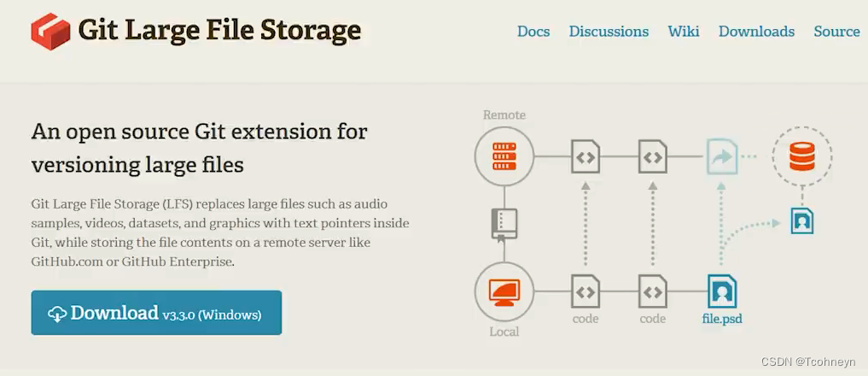Click the first code file icon on the Remote row
The width and height of the screenshot is (868, 376).
585,156
